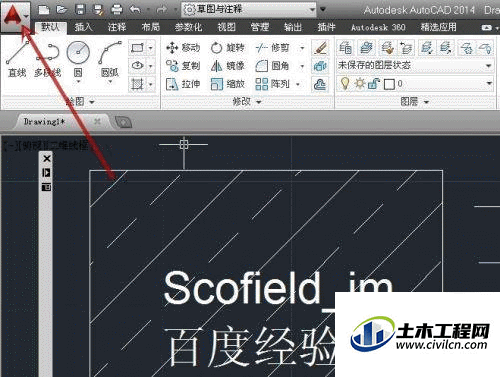Close the Drawing1* file tab
The width and height of the screenshot is (500, 377).
[x=97, y=121]
